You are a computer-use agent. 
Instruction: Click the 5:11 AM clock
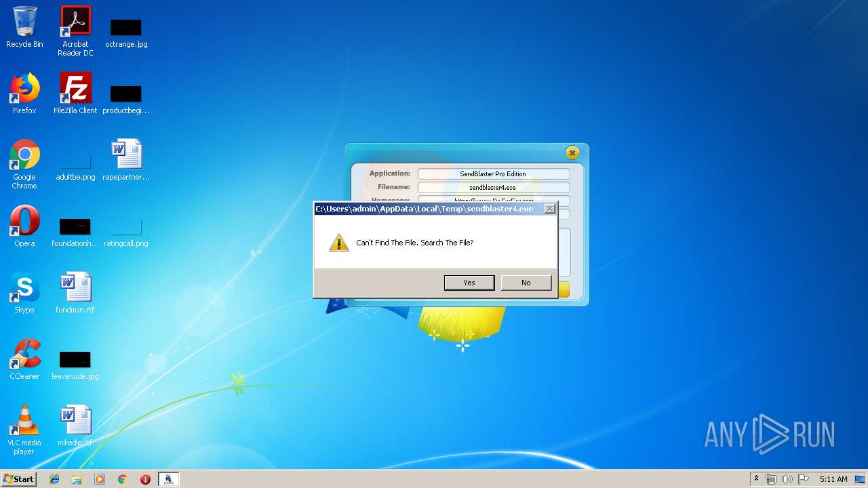[x=833, y=479]
